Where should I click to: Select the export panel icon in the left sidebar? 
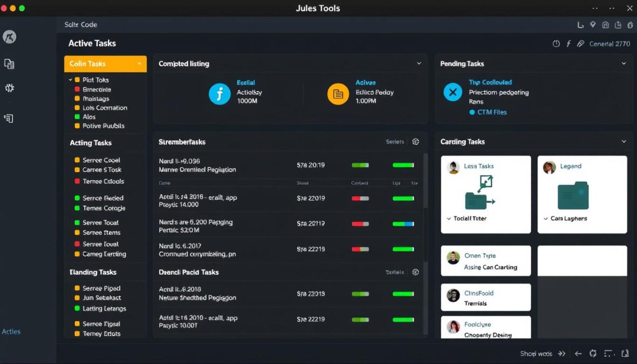tap(8, 118)
